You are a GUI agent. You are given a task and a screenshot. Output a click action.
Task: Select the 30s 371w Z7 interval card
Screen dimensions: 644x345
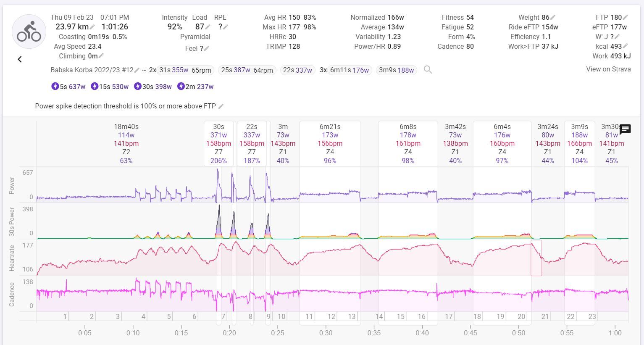click(x=218, y=143)
